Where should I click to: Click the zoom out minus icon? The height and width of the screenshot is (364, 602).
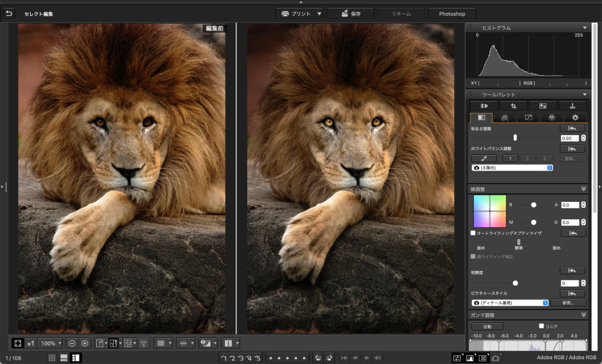click(x=72, y=343)
